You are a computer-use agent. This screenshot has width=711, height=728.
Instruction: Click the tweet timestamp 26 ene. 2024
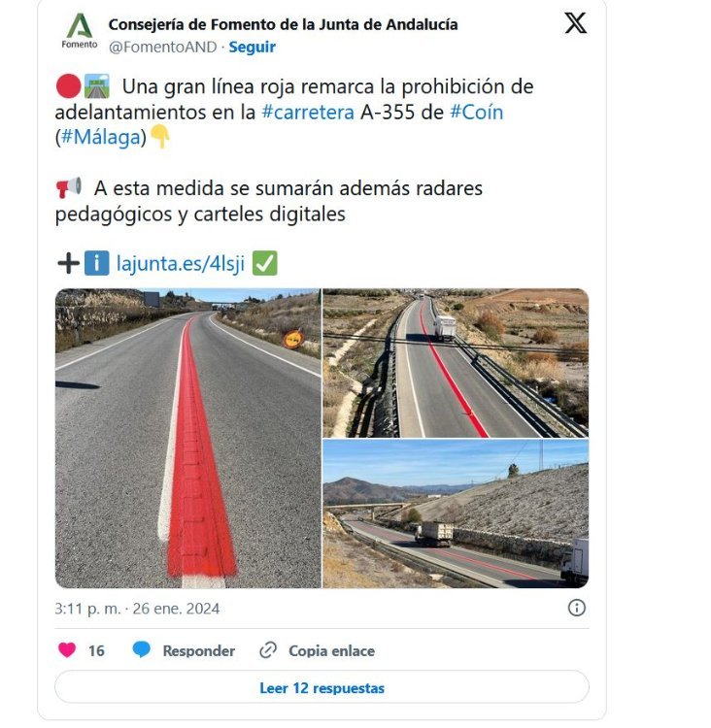coord(176,609)
